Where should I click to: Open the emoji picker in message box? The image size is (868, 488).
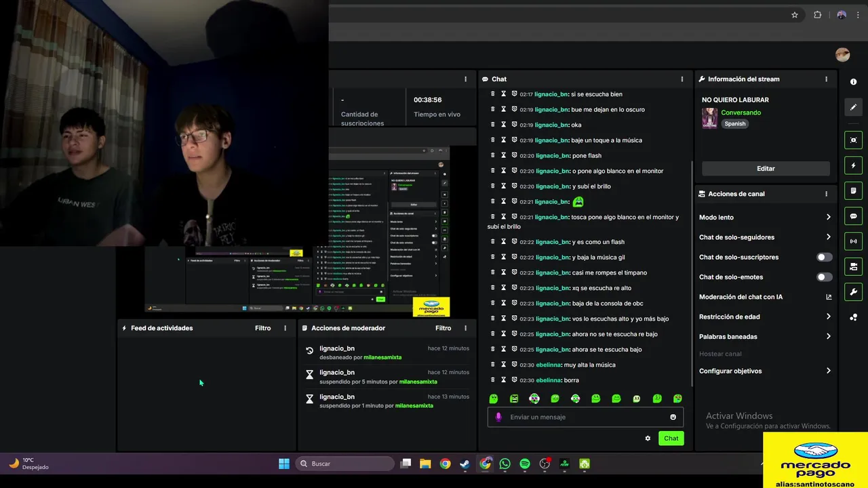coord(673,417)
